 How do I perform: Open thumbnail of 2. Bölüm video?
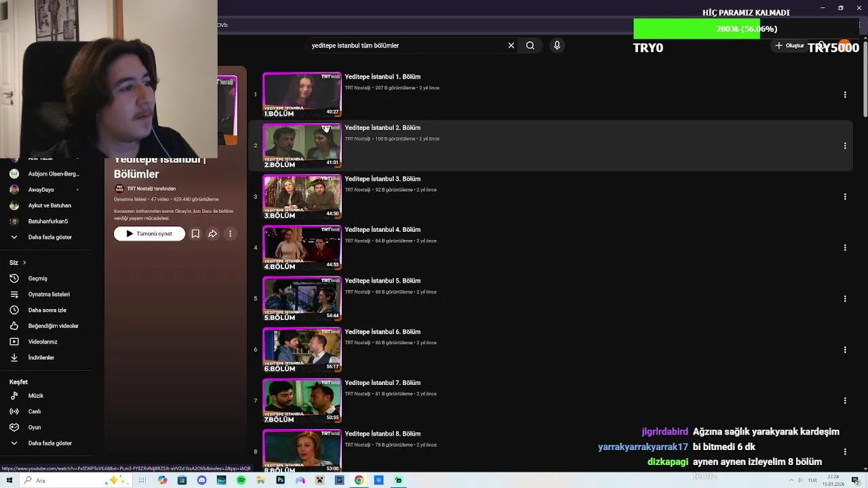pyautogui.click(x=302, y=146)
